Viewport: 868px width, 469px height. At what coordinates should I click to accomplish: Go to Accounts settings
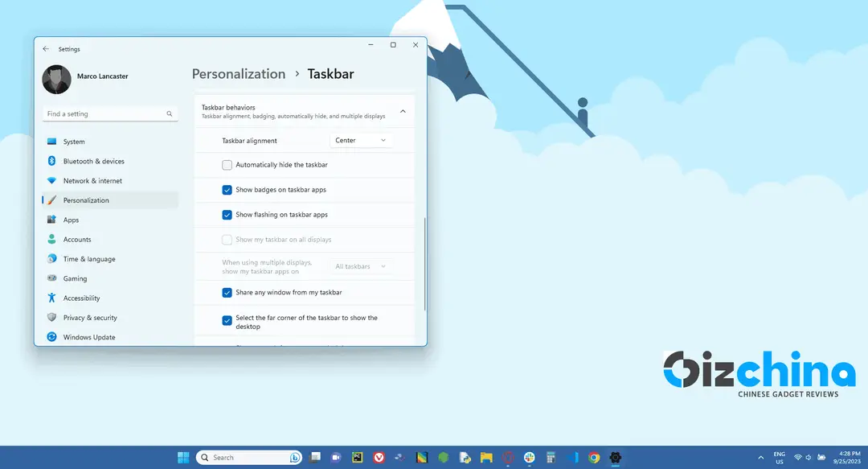(110, 240)
